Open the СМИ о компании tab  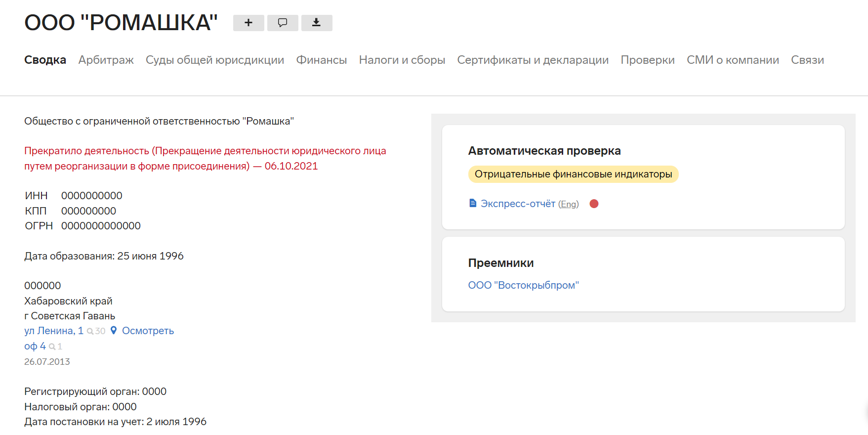pos(733,60)
